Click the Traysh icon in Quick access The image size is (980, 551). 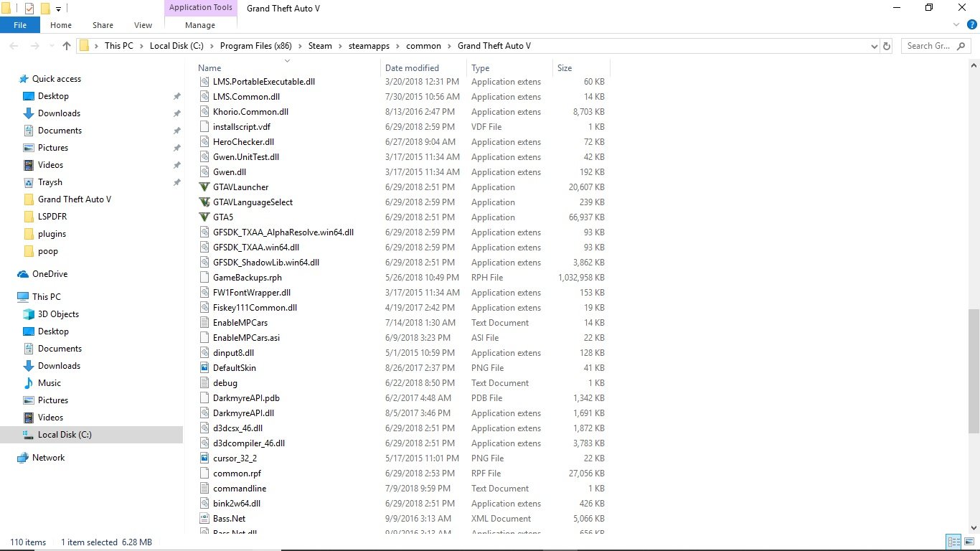click(x=29, y=182)
